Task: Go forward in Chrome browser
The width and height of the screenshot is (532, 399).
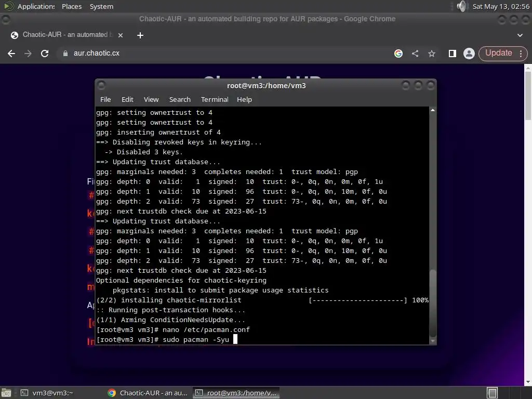Action: (x=28, y=54)
